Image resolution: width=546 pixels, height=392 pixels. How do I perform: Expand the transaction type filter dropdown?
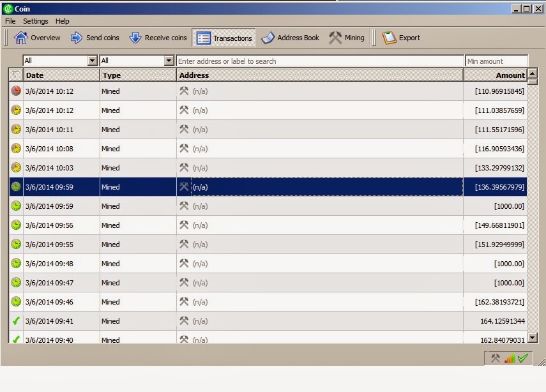coord(169,61)
